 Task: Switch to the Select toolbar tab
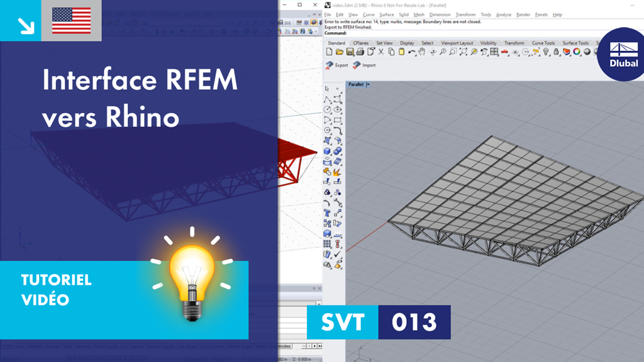(427, 43)
